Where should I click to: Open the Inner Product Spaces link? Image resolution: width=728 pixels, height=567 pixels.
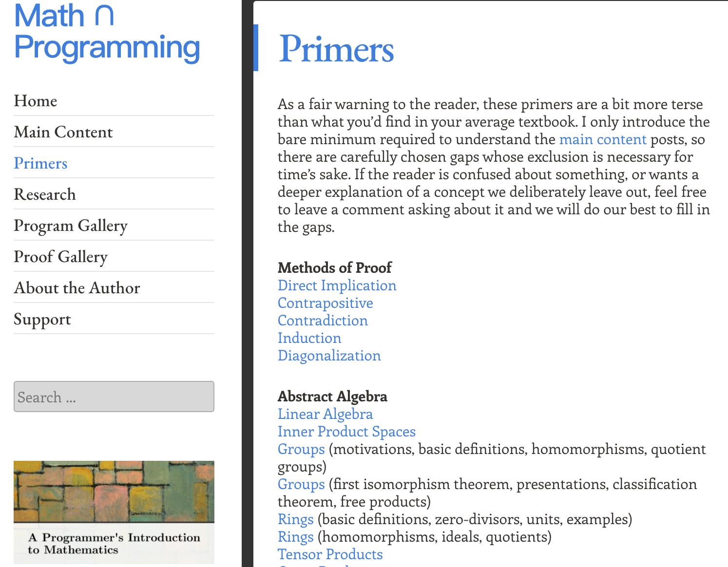tap(346, 432)
